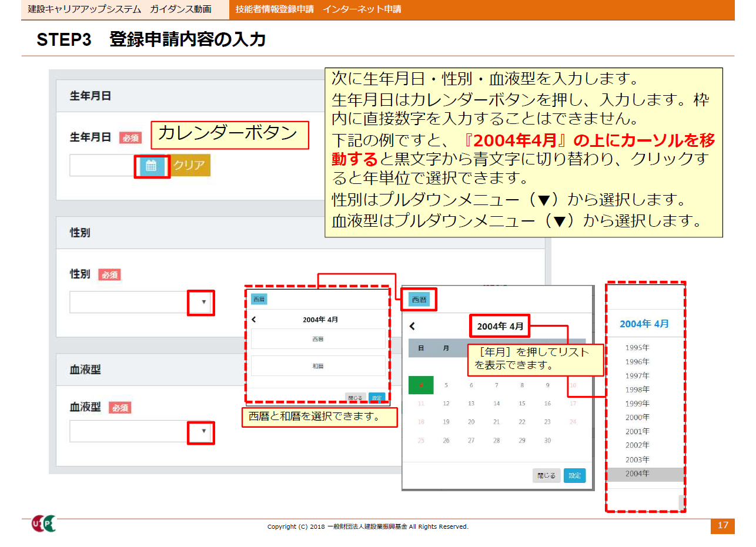Click 設定 in the small era popup
756x547 pixels.
tap(377, 398)
